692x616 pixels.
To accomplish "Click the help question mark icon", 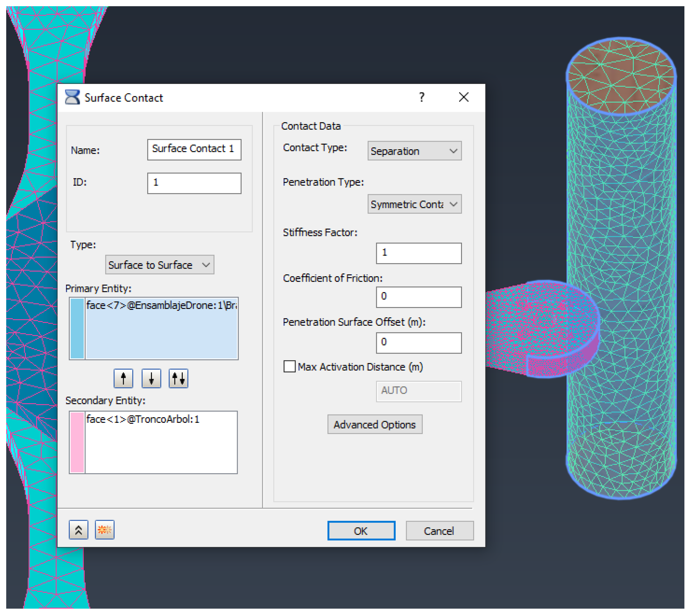I will (421, 98).
